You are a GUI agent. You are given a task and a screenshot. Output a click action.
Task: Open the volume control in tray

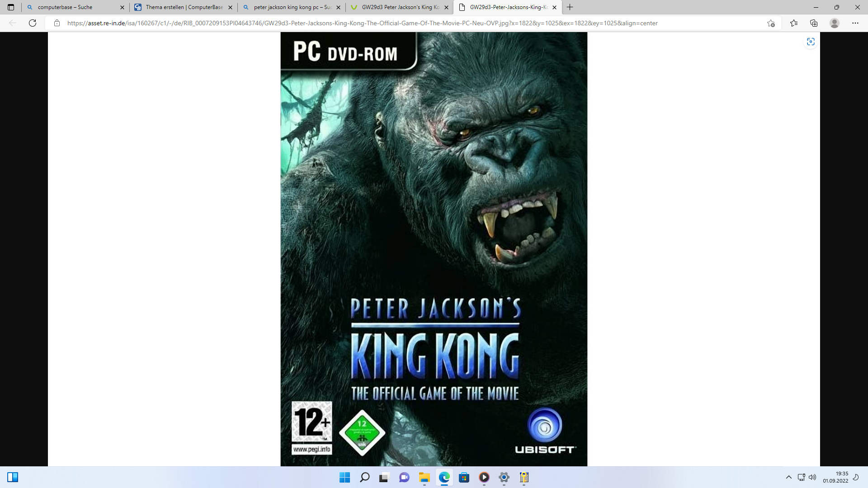coord(812,477)
